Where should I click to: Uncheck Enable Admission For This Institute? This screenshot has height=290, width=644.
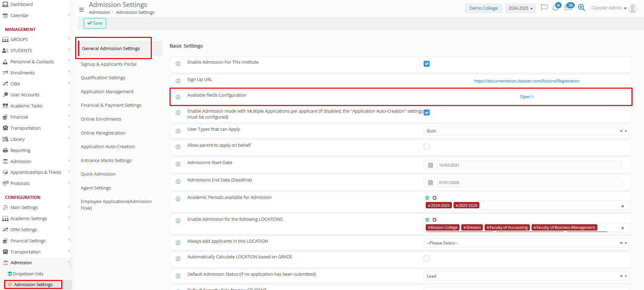(x=426, y=64)
